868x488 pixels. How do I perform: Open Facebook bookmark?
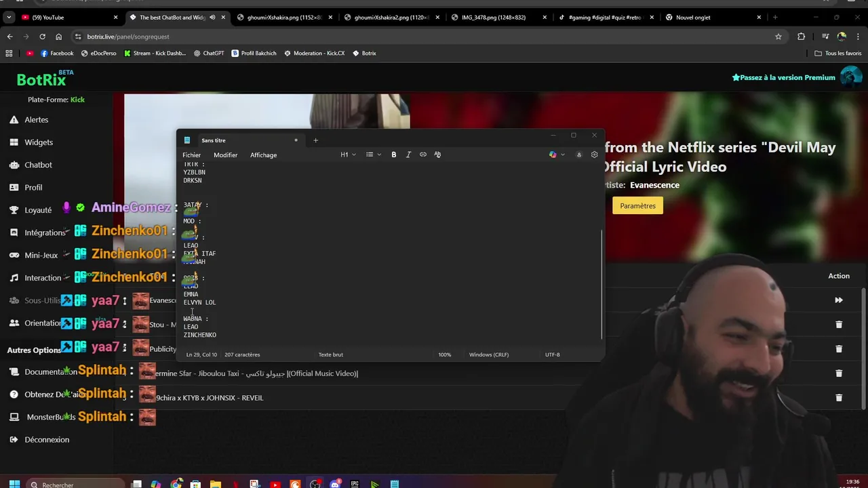[57, 53]
